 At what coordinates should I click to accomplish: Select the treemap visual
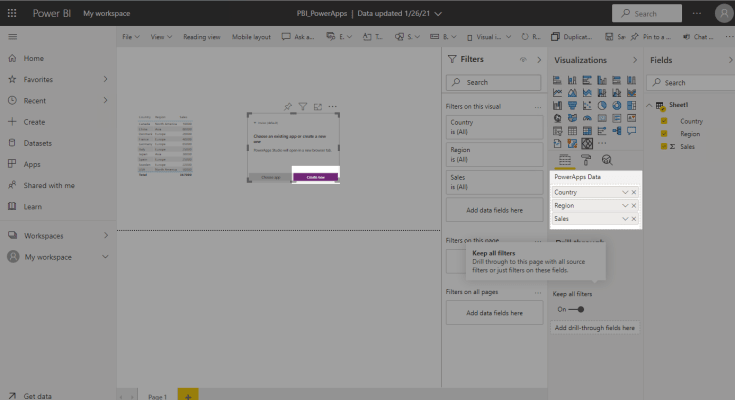click(x=631, y=106)
